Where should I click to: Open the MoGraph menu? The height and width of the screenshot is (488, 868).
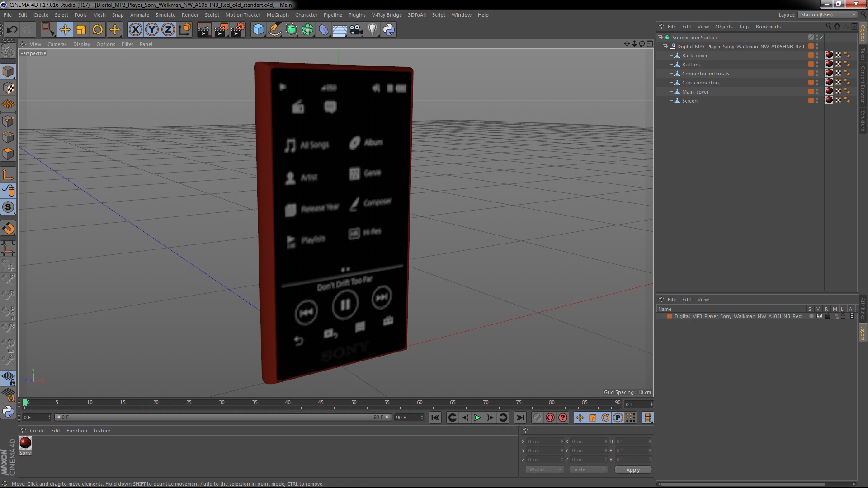pos(278,15)
